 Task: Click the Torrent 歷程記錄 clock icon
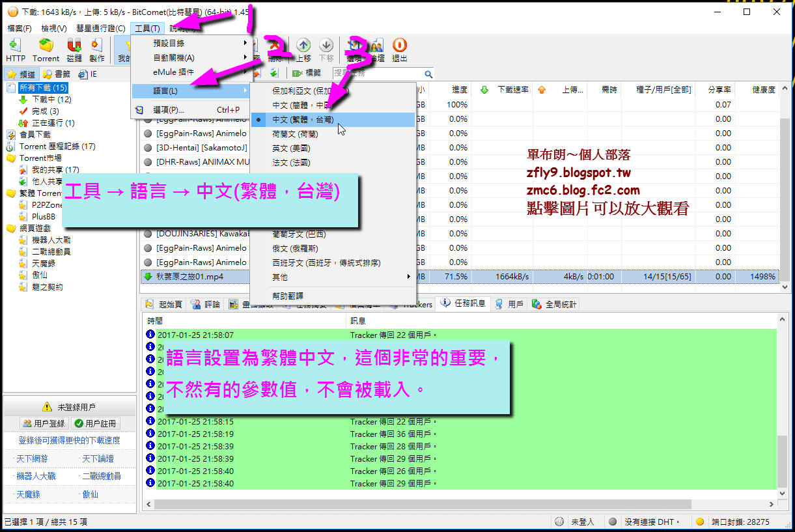click(x=11, y=147)
